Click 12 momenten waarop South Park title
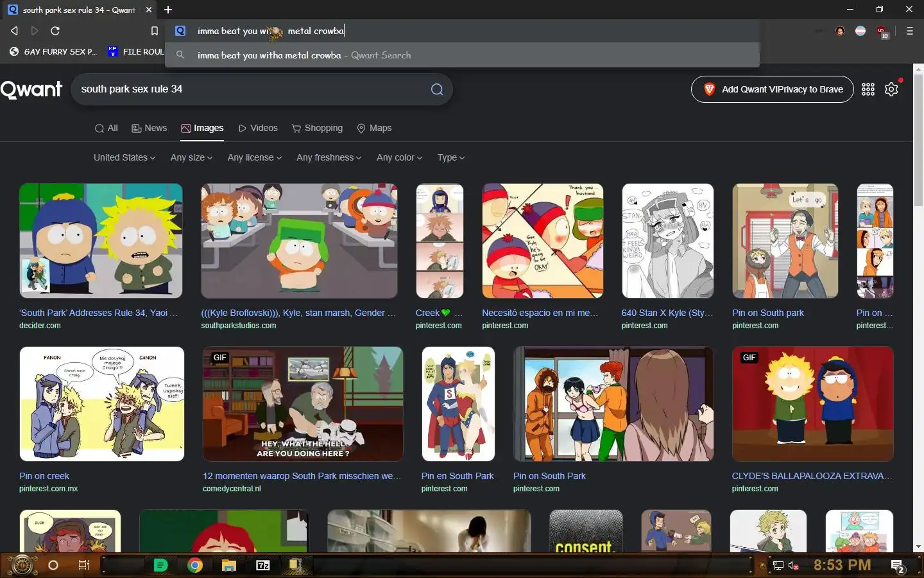Image resolution: width=924 pixels, height=578 pixels. pyautogui.click(x=302, y=476)
